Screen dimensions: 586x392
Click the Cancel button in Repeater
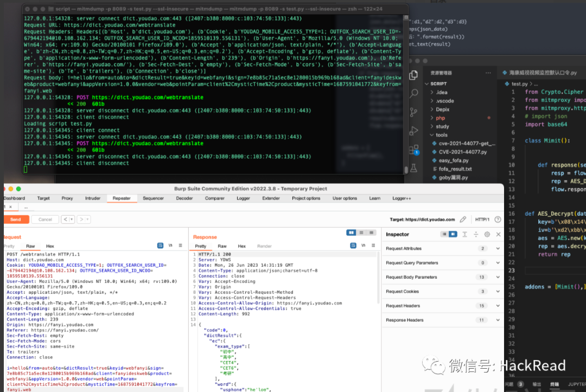(x=45, y=220)
